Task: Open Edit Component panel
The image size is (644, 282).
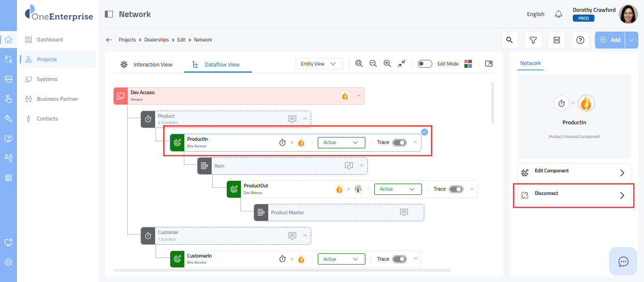Action: (574, 173)
